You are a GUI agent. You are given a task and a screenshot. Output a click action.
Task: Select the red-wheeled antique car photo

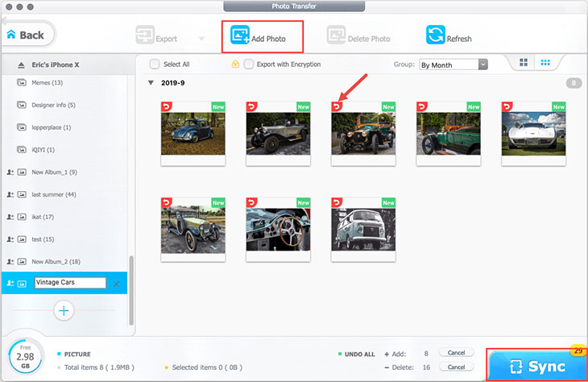[x=363, y=134]
